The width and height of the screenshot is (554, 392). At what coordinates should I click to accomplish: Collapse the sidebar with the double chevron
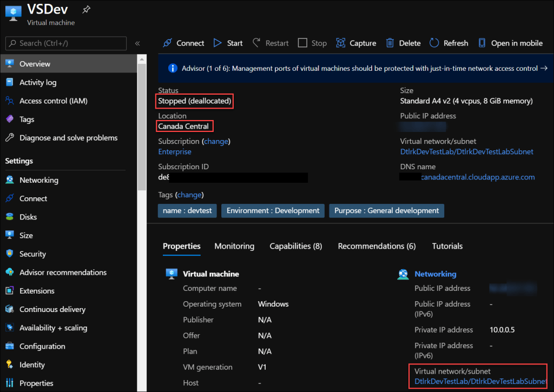tap(137, 43)
